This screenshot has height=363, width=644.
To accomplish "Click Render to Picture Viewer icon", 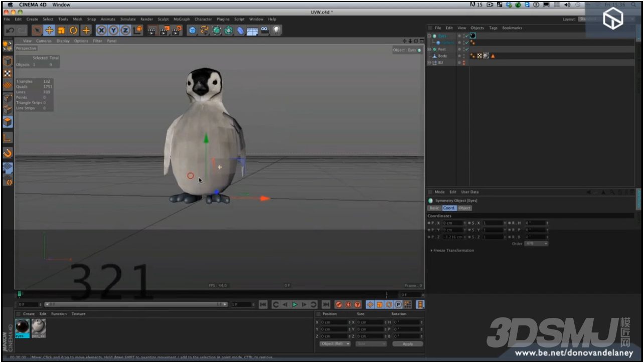I will tap(165, 31).
